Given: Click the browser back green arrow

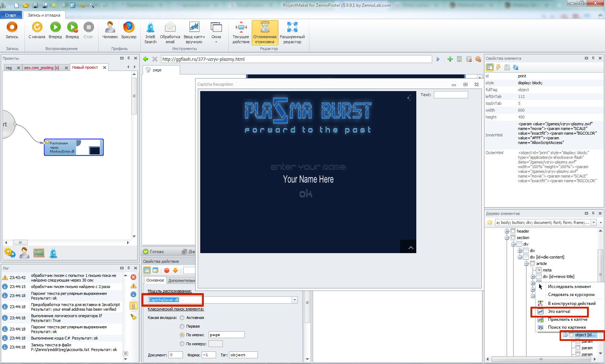Looking at the screenshot, I should pyautogui.click(x=145, y=59).
